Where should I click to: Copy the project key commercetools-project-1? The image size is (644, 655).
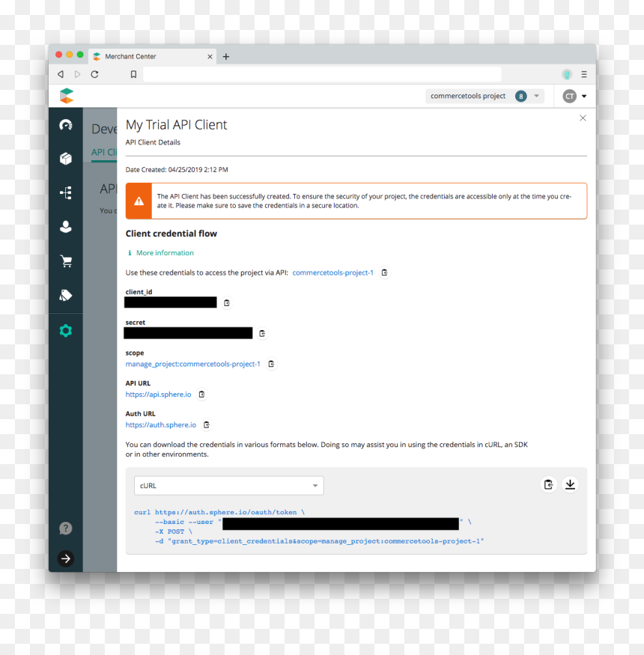click(x=384, y=272)
